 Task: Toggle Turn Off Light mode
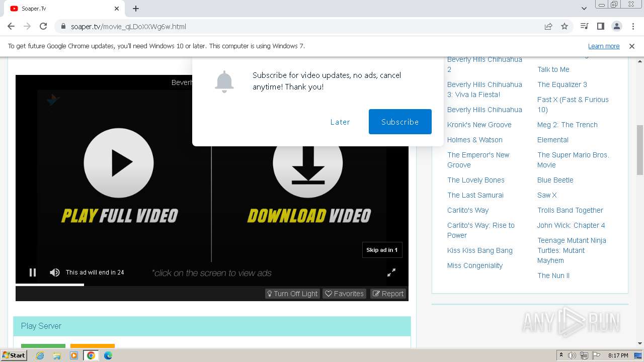tap(292, 294)
